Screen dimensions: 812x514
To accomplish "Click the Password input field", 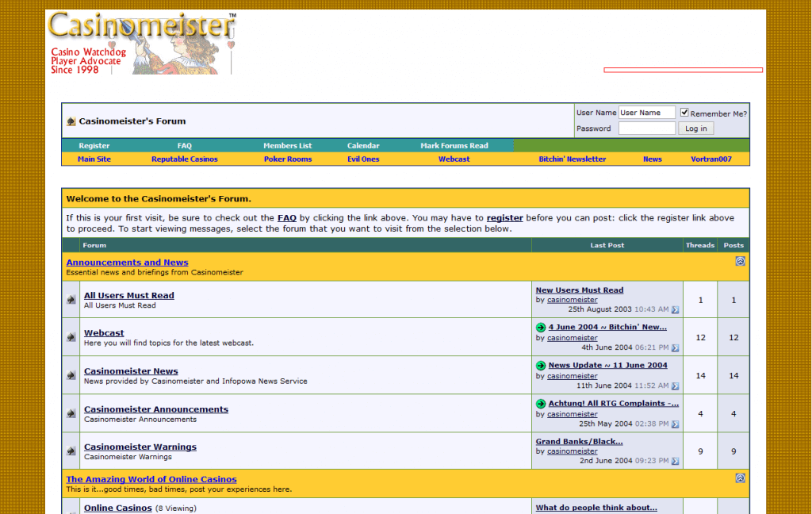I will pyautogui.click(x=647, y=128).
